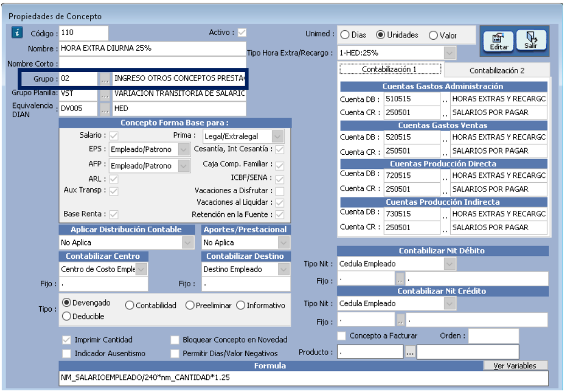The width and height of the screenshot is (566, 392).
Task: Click the Editar button icon
Action: pos(499,41)
